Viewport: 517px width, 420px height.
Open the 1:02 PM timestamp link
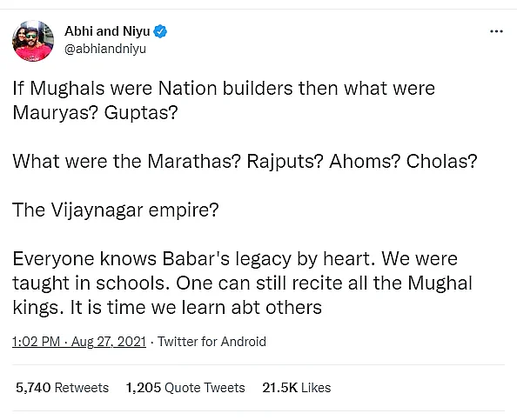tap(37, 342)
